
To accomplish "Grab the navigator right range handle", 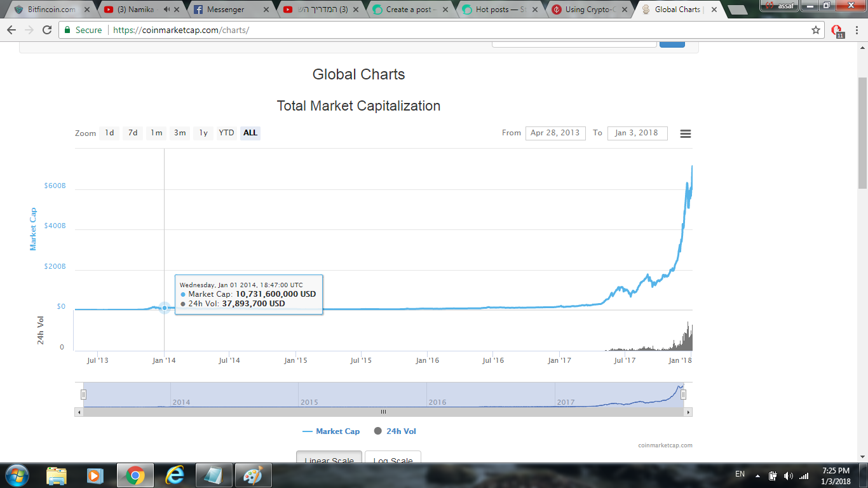I will 683,395.
